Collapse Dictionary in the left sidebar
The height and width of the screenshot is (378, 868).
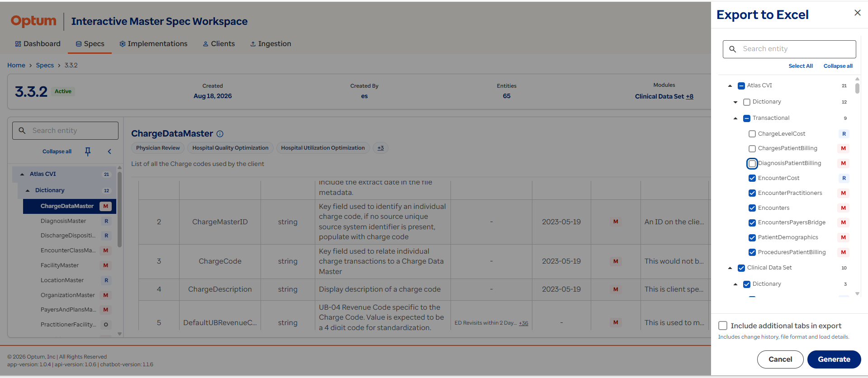pyautogui.click(x=28, y=190)
